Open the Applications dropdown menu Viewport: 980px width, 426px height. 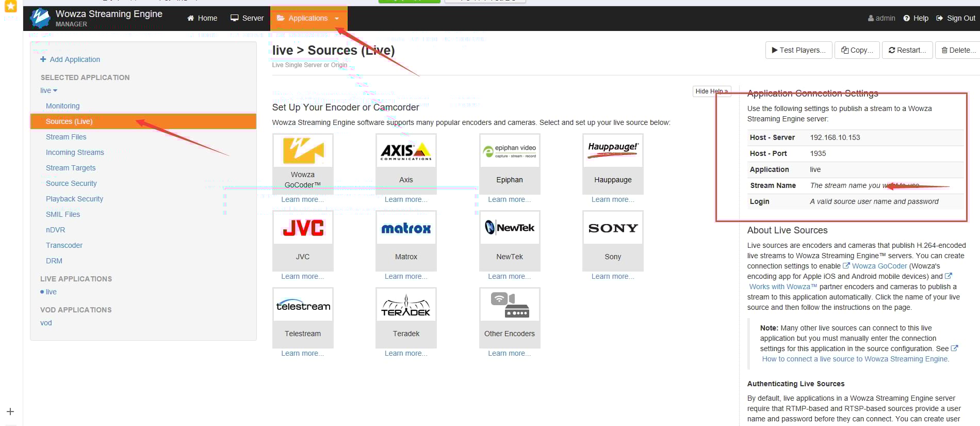(308, 18)
